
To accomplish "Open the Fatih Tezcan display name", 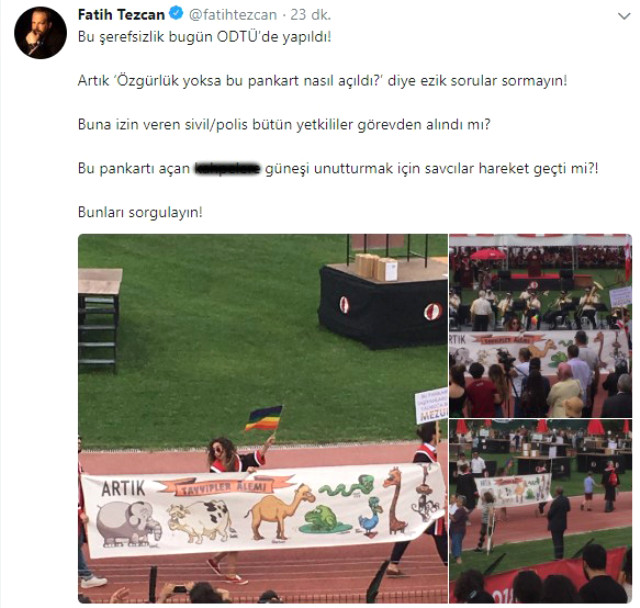I will [x=121, y=15].
